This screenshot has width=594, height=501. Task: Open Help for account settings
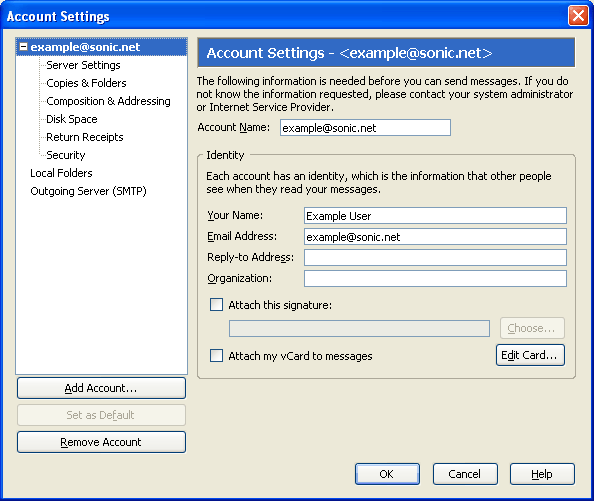coord(542,474)
